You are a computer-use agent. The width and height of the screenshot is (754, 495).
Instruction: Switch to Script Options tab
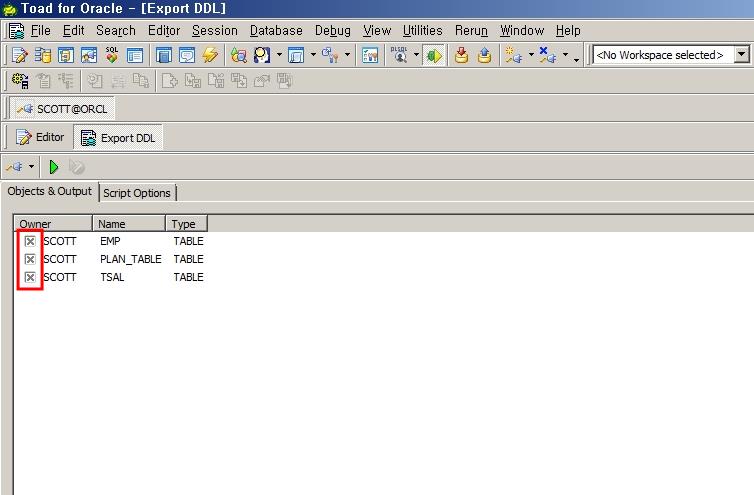click(137, 193)
